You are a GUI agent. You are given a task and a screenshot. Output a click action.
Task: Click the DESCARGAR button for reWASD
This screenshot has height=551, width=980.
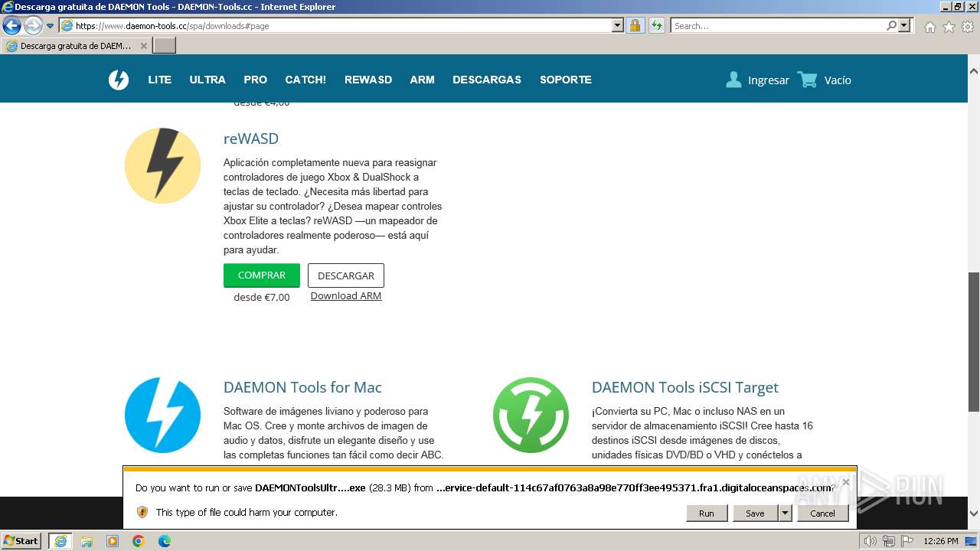(x=346, y=275)
